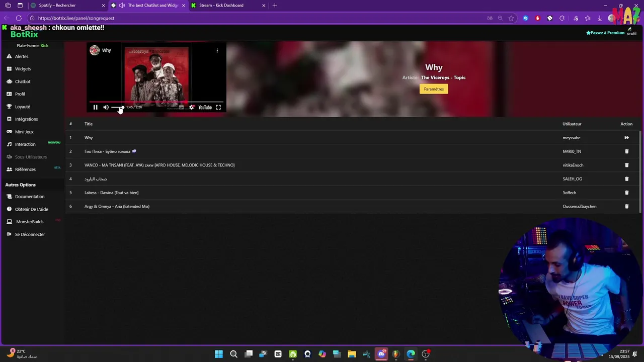Open OBS Studio from the taskbar
Viewport: 644px width, 362px height.
click(426, 354)
